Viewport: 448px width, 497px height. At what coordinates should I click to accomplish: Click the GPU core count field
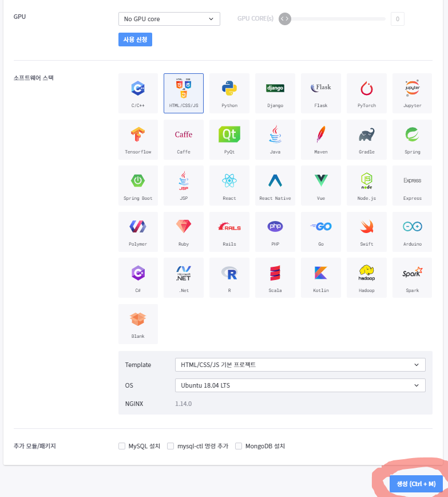point(398,19)
